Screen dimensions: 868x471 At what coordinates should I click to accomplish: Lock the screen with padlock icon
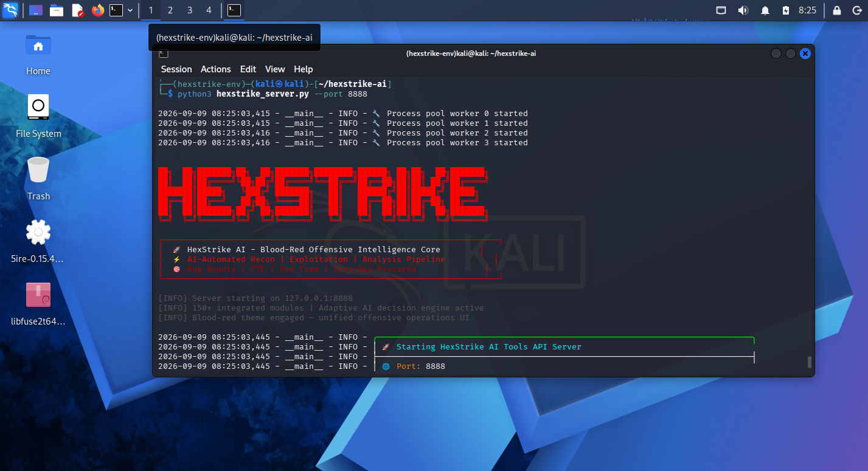(837, 10)
